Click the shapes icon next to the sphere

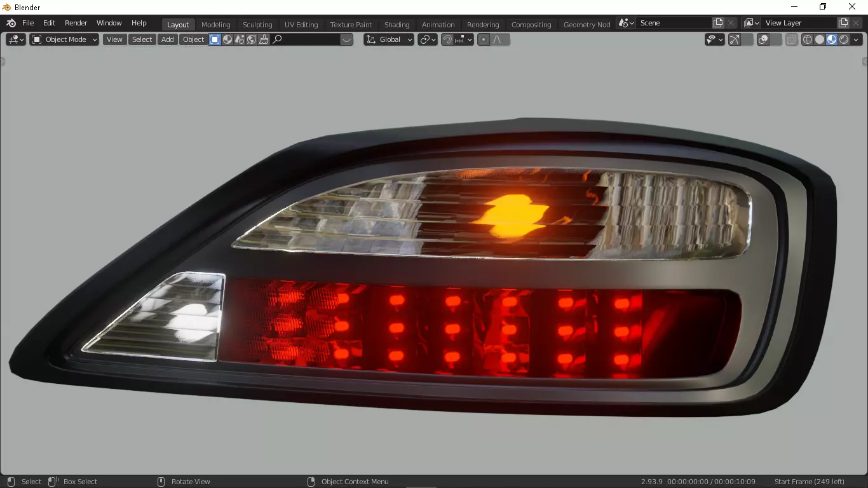click(x=240, y=39)
